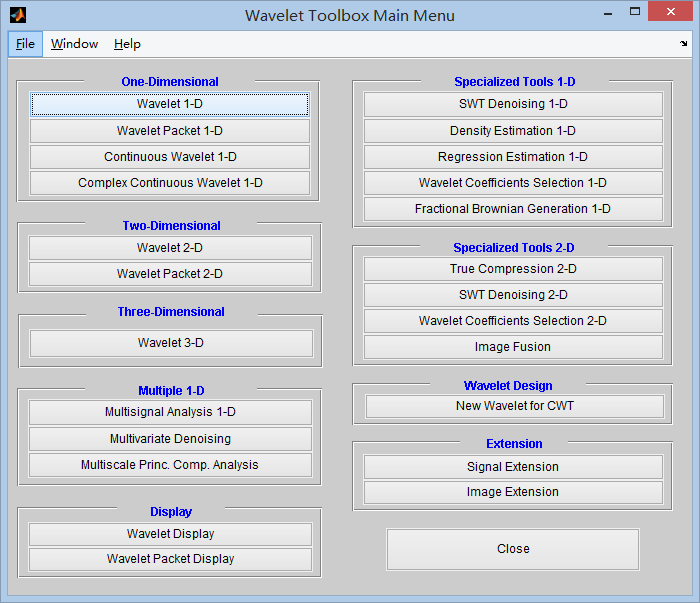Click the Two-Dimensional panel heading

[171, 226]
